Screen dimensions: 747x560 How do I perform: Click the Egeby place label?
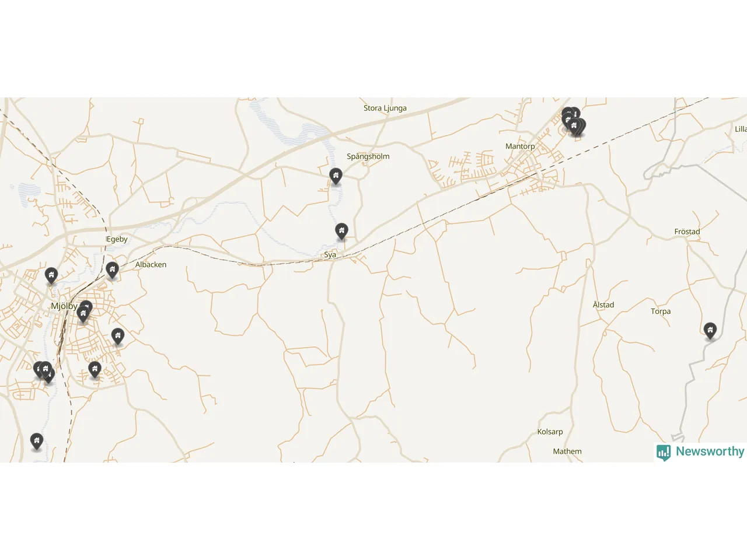coord(117,239)
